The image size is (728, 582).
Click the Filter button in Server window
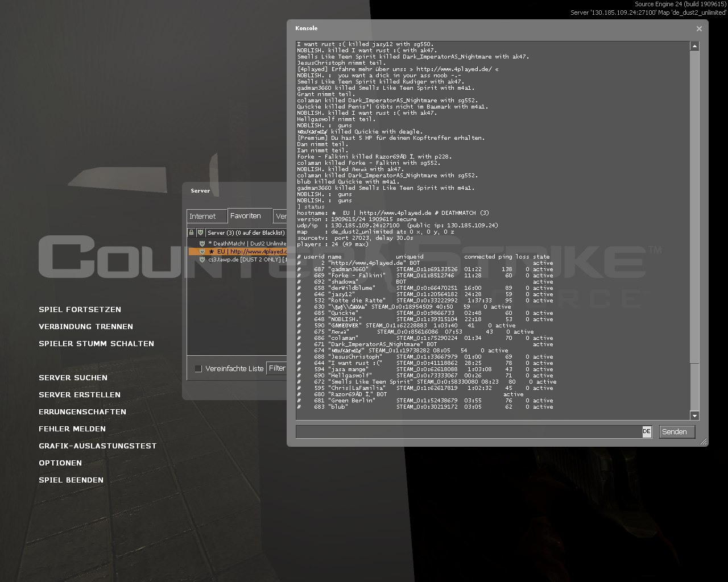[x=278, y=368]
